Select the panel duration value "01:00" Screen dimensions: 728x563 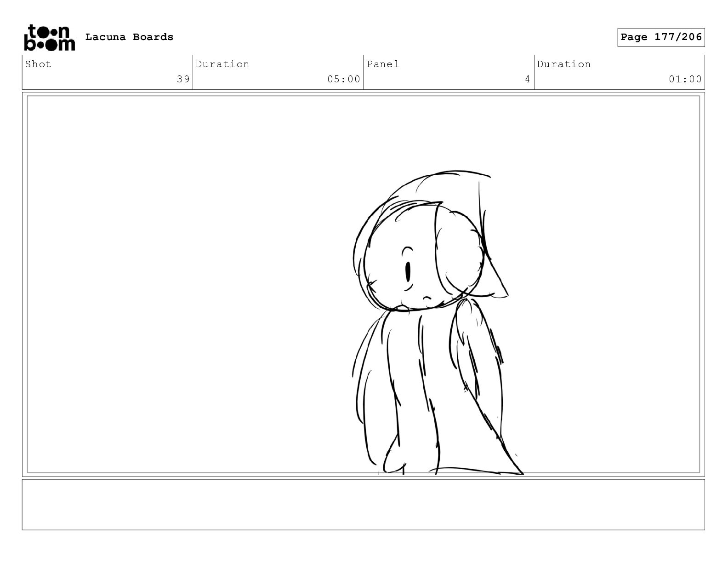tap(685, 79)
